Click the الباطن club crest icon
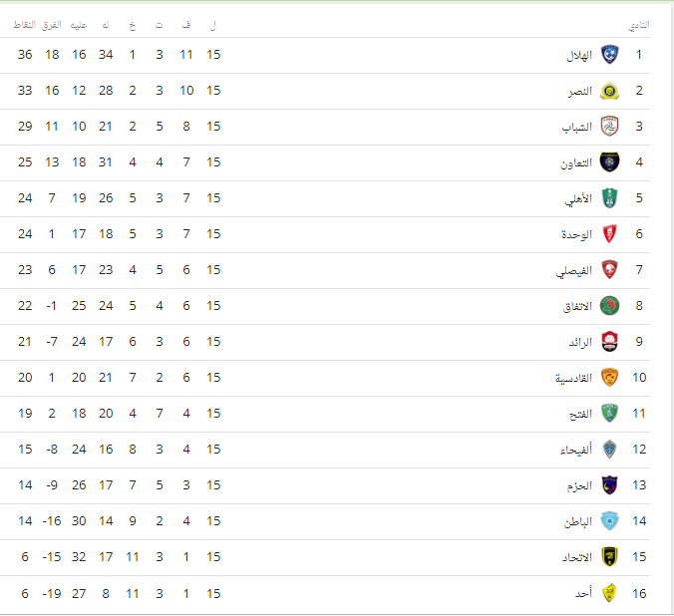The image size is (674, 616). (x=609, y=521)
